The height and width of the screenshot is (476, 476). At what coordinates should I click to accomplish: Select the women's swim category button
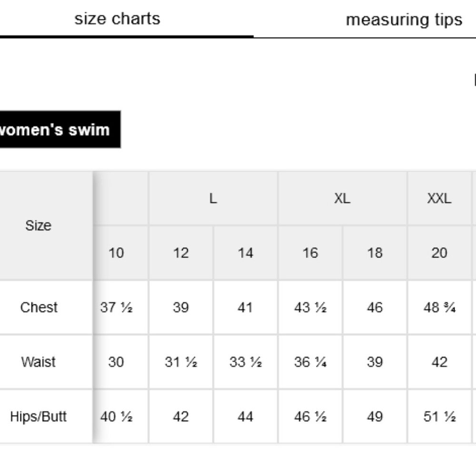point(55,129)
